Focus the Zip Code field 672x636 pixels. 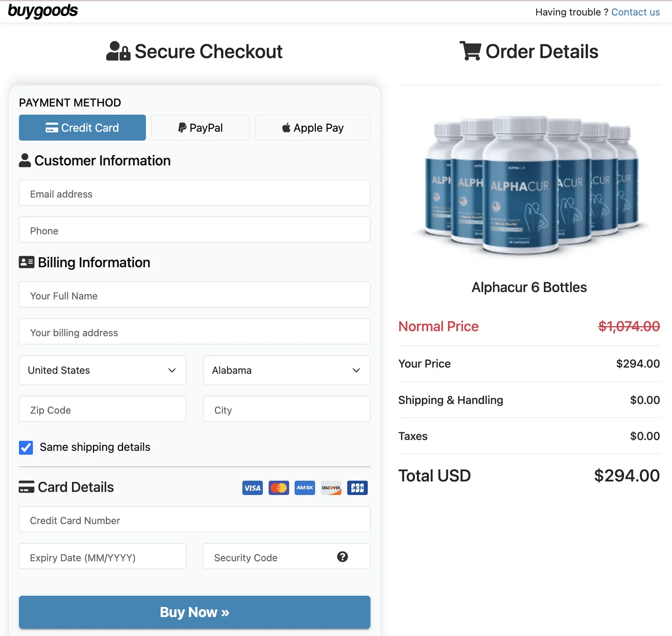tap(103, 409)
